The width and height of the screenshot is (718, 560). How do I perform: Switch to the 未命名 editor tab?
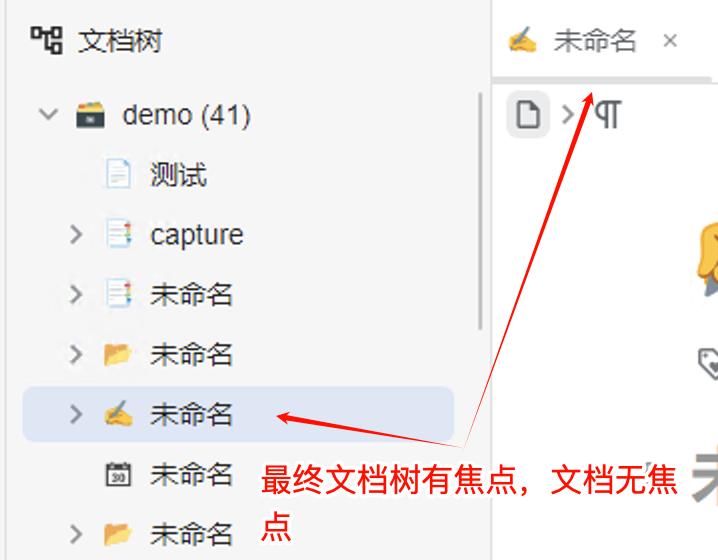594,41
